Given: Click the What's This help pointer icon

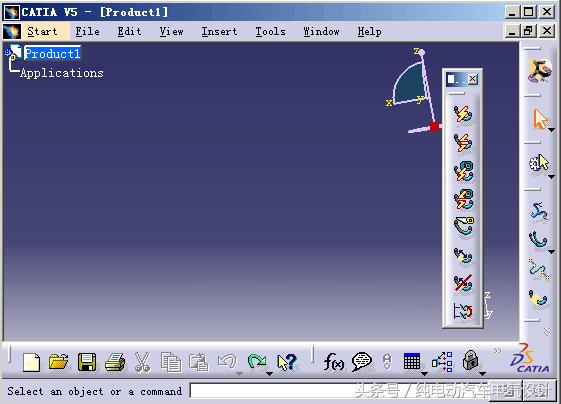Looking at the screenshot, I should (x=287, y=362).
